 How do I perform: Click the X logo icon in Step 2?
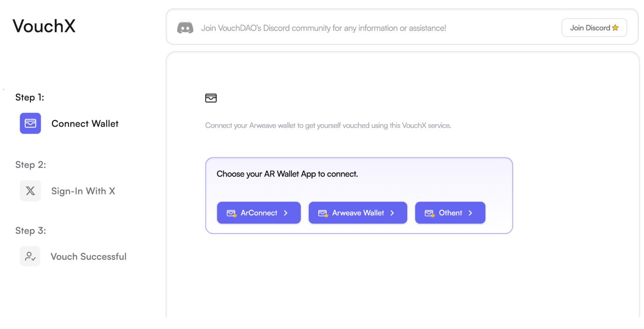point(30,191)
